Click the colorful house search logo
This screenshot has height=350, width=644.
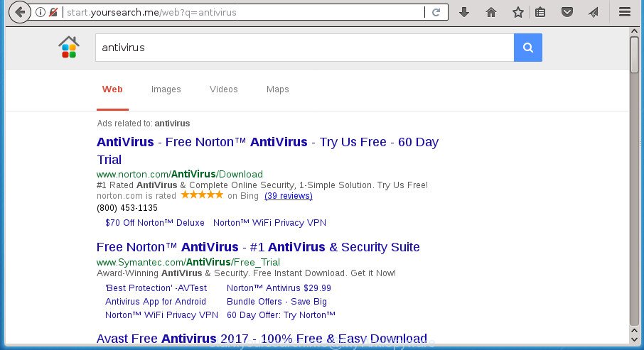tap(69, 47)
